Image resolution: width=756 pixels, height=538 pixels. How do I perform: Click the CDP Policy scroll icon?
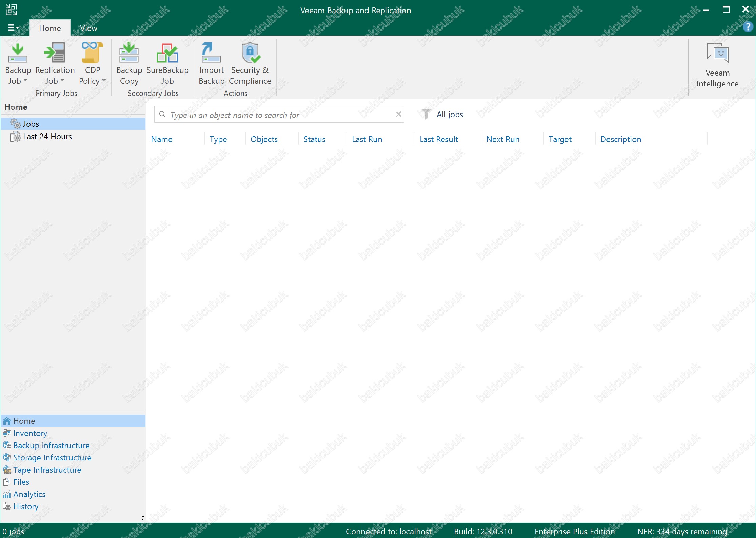point(92,53)
